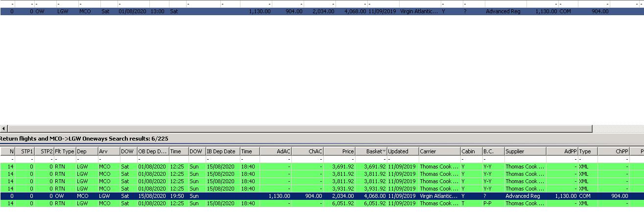The width and height of the screenshot is (644, 216).
Task: Click the IB Dep Date column header
Action: (x=222, y=151)
